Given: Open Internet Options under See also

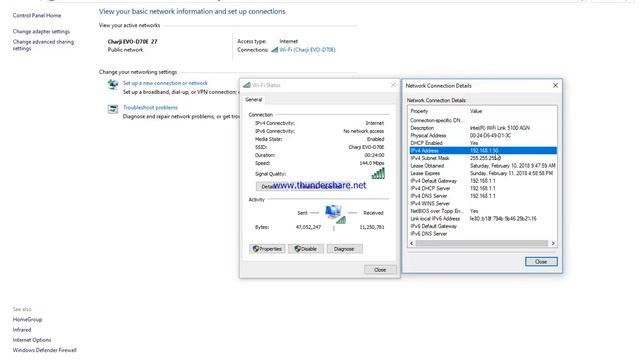Looking at the screenshot, I should click(32, 340).
